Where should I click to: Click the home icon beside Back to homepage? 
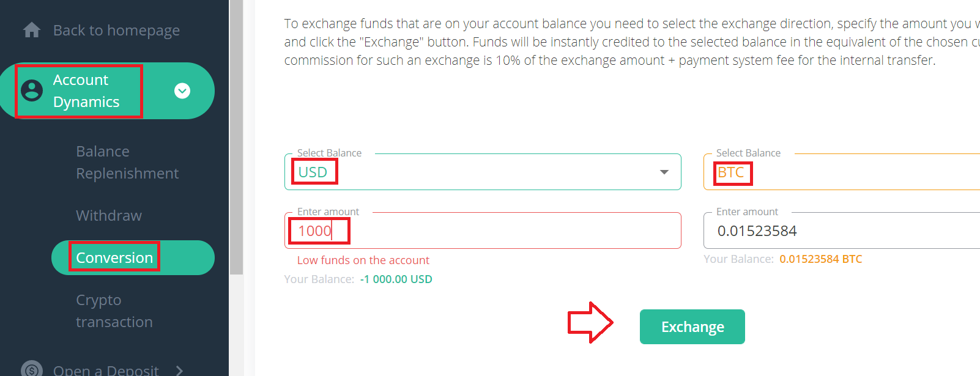pyautogui.click(x=32, y=30)
